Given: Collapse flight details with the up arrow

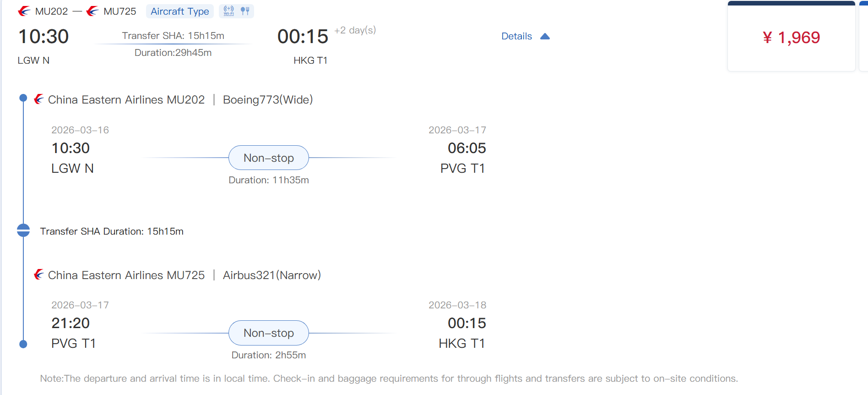Looking at the screenshot, I should click(545, 36).
